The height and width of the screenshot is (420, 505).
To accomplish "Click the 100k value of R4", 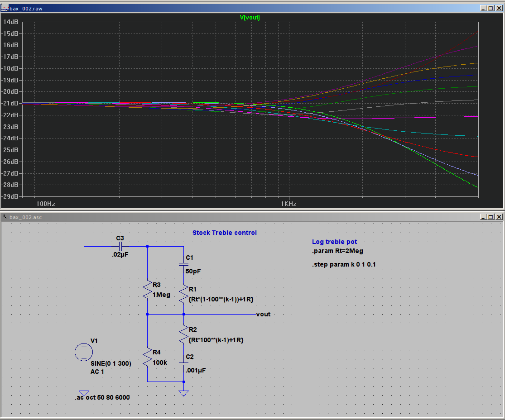I will (160, 363).
